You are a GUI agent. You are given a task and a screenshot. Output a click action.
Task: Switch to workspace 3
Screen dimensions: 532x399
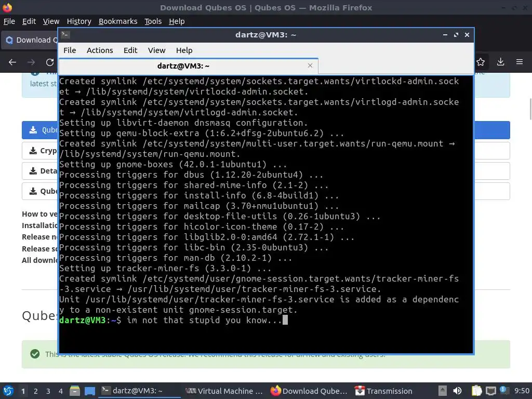[48, 391]
